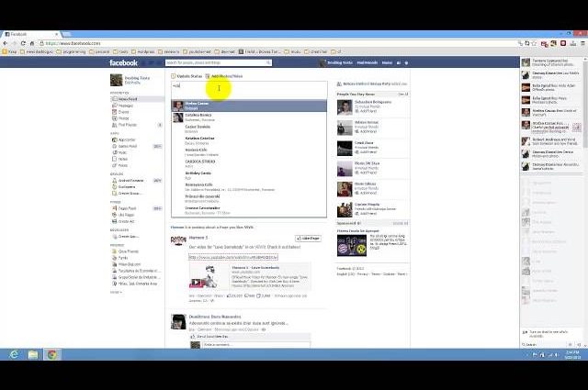Click Privacy in the footer
Viewport: 588px width, 390px height.
(x=363, y=274)
